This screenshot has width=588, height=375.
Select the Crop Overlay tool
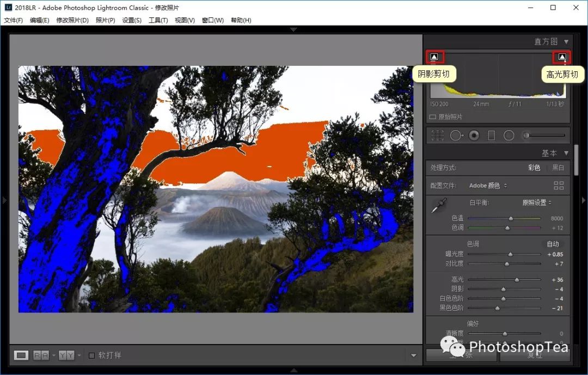pos(437,136)
